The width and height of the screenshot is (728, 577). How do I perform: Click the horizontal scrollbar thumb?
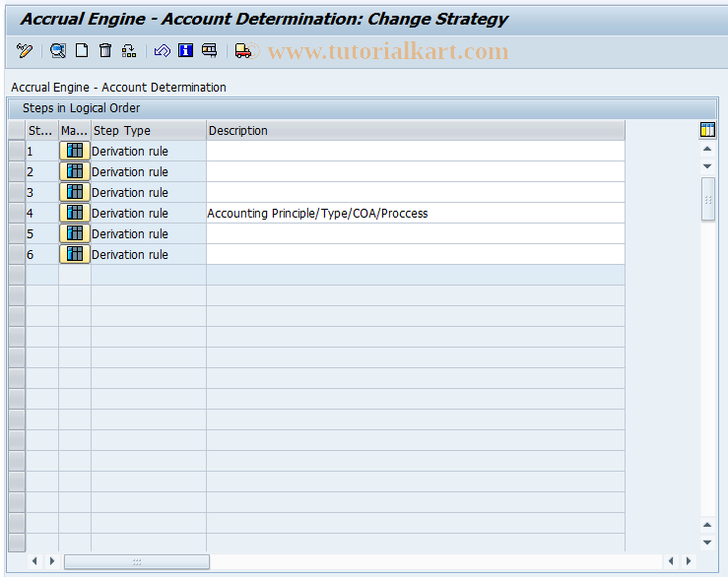137,561
